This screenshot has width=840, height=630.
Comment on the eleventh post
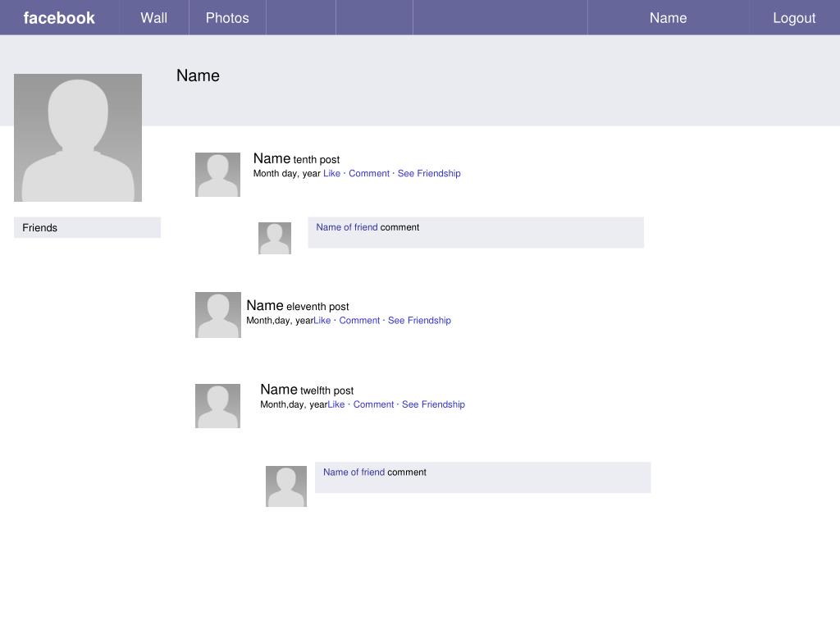[x=359, y=321]
